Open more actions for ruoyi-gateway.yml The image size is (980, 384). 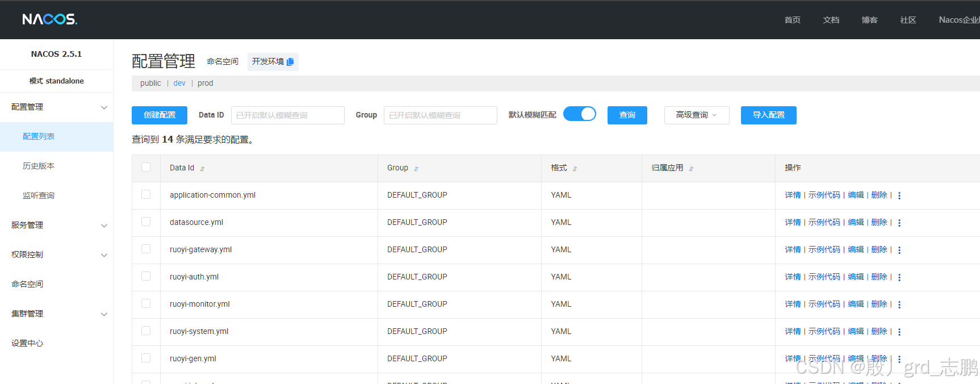[x=899, y=250]
